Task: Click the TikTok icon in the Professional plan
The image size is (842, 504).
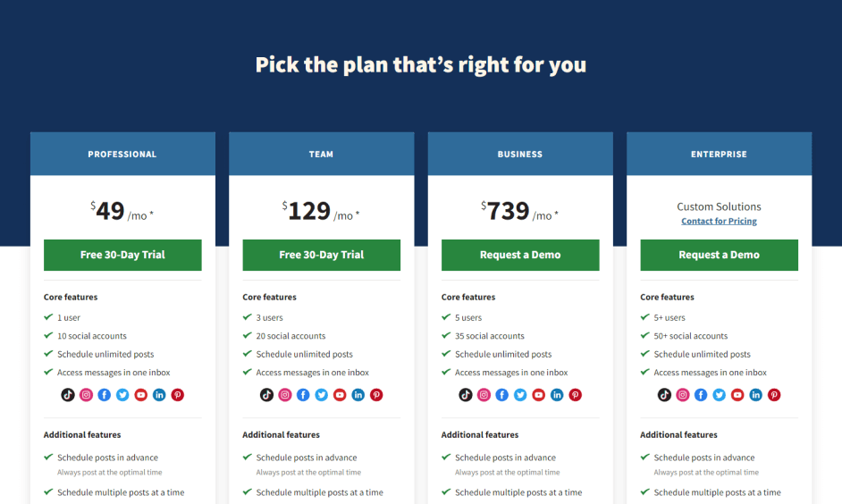Action: 68,395
